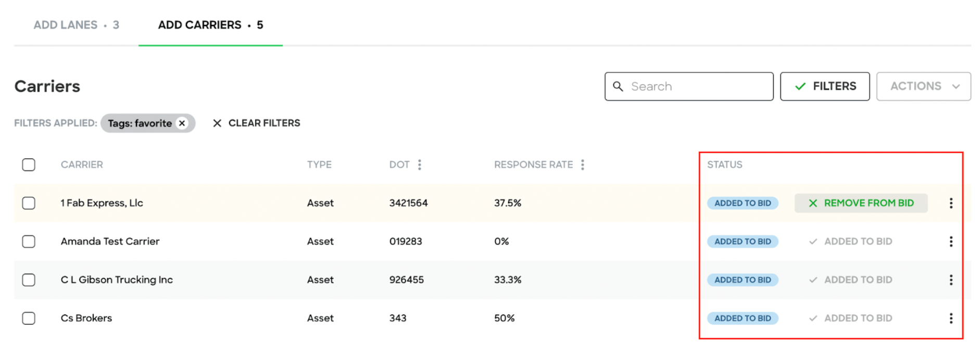Toggle the select-all carriers checkbox

[29, 165]
